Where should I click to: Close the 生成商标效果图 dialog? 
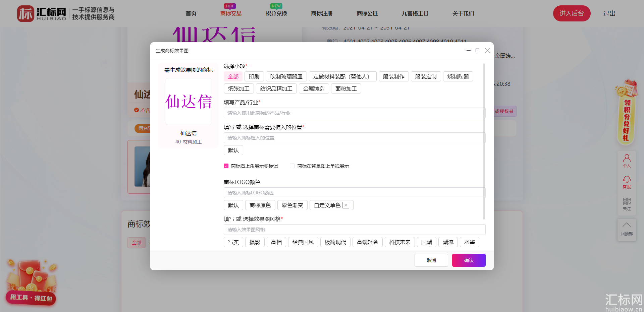487,51
